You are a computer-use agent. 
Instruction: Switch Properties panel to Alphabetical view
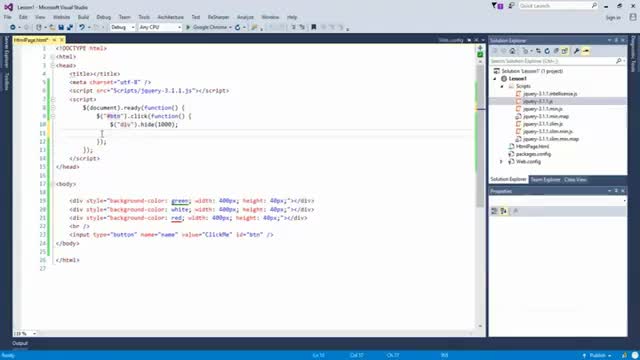[504, 211]
